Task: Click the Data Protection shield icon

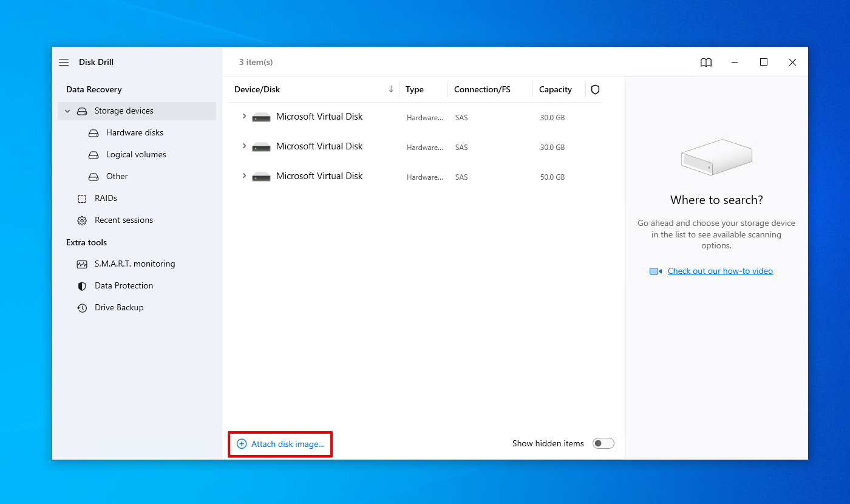Action: tap(82, 286)
